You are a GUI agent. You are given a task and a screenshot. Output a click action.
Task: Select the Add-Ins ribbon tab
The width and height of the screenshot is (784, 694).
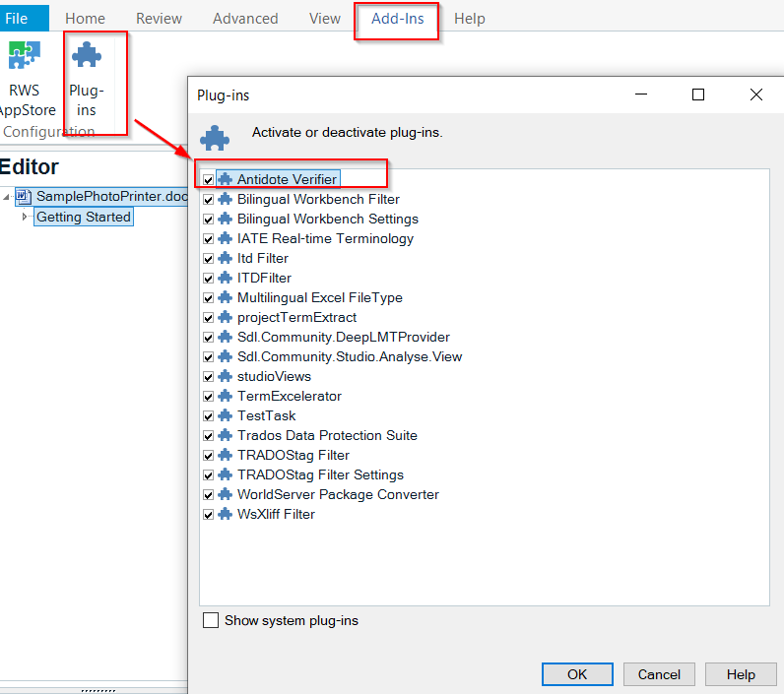coord(398,19)
